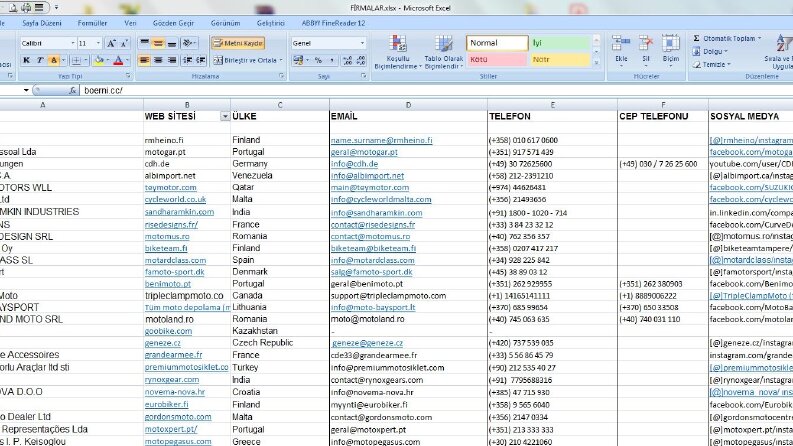
Task: Open Koşullu Biçimlendirme conditional formatting
Action: coord(398,52)
